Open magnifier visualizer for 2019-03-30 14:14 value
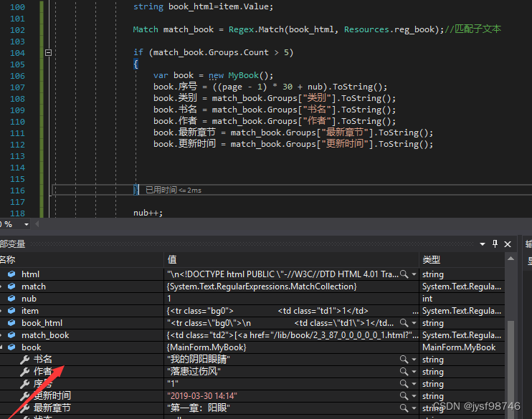Image resolution: width=532 pixels, height=419 pixels. point(404,396)
